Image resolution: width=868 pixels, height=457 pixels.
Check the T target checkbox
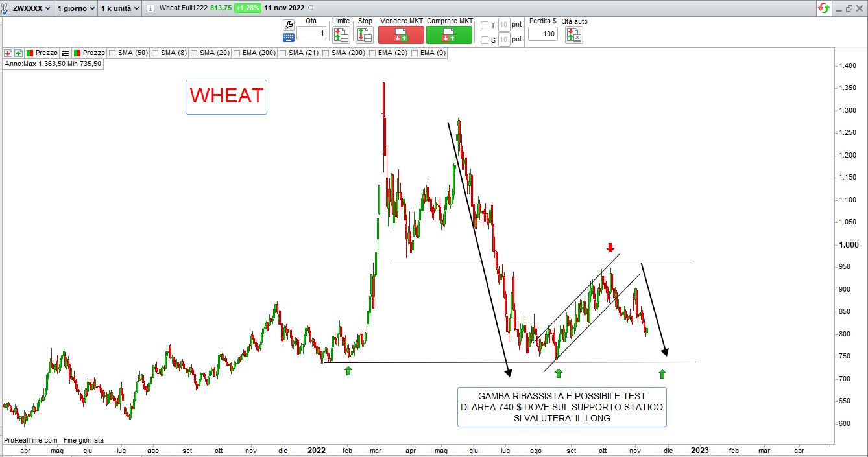tap(484, 25)
